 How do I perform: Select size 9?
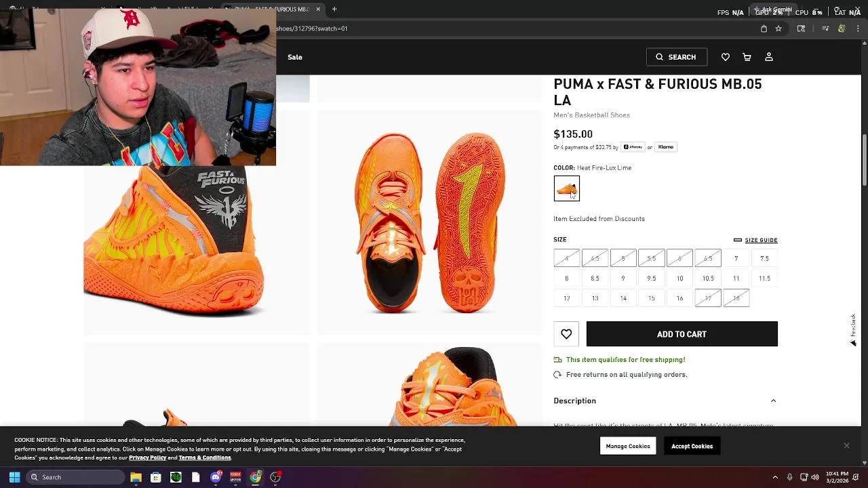[623, 278]
